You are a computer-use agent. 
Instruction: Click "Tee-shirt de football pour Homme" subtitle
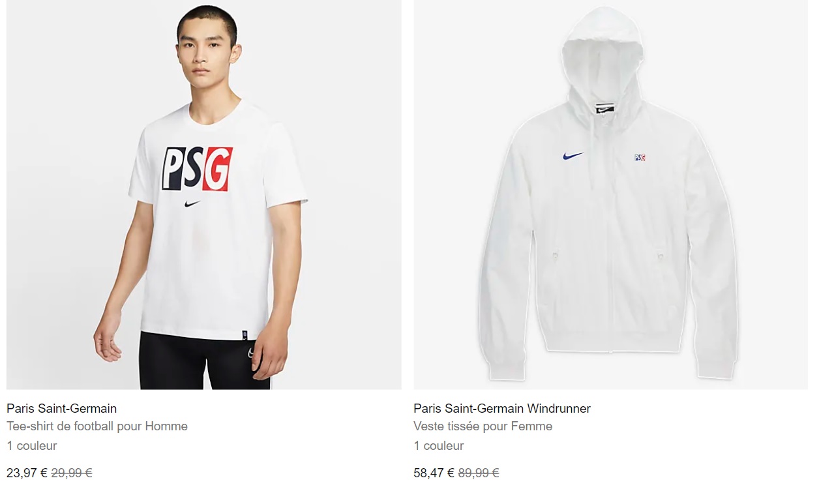pyautogui.click(x=97, y=426)
